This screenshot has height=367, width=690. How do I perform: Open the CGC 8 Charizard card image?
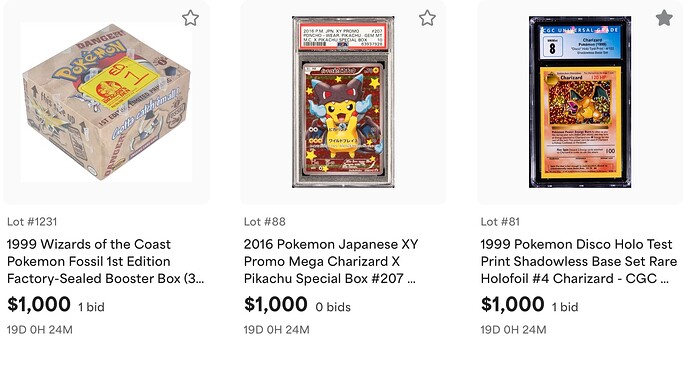pyautogui.click(x=580, y=102)
